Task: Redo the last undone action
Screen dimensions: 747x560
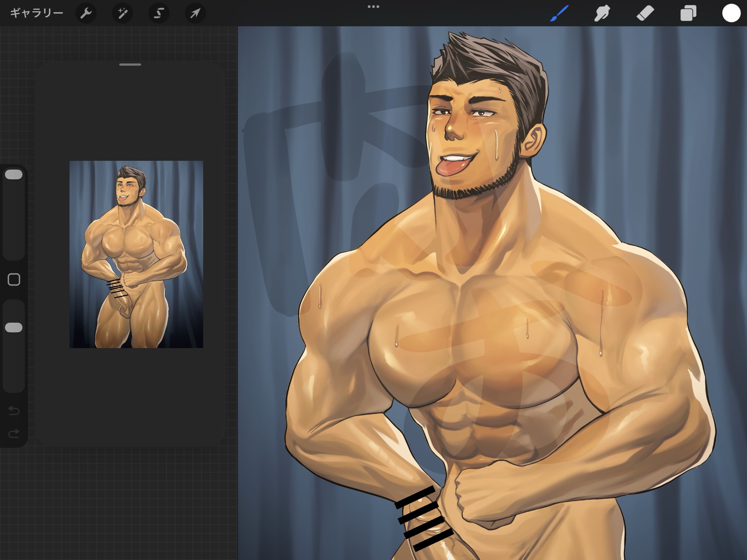Action: (x=14, y=434)
